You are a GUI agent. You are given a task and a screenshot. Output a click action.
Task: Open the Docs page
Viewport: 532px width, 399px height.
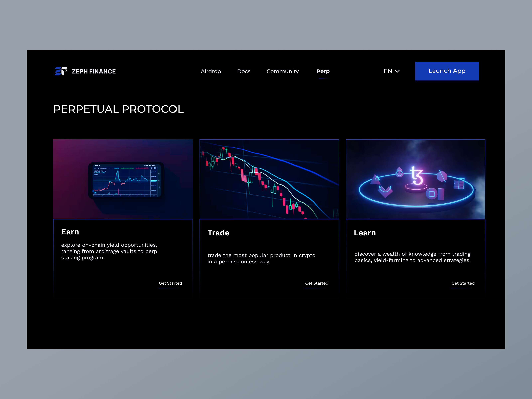point(244,71)
